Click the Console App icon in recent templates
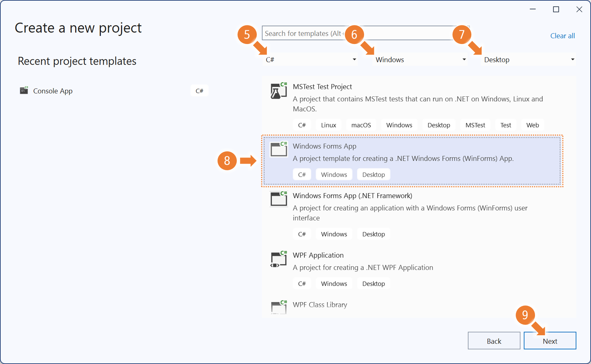Viewport: 591px width, 364px height. pyautogui.click(x=24, y=91)
